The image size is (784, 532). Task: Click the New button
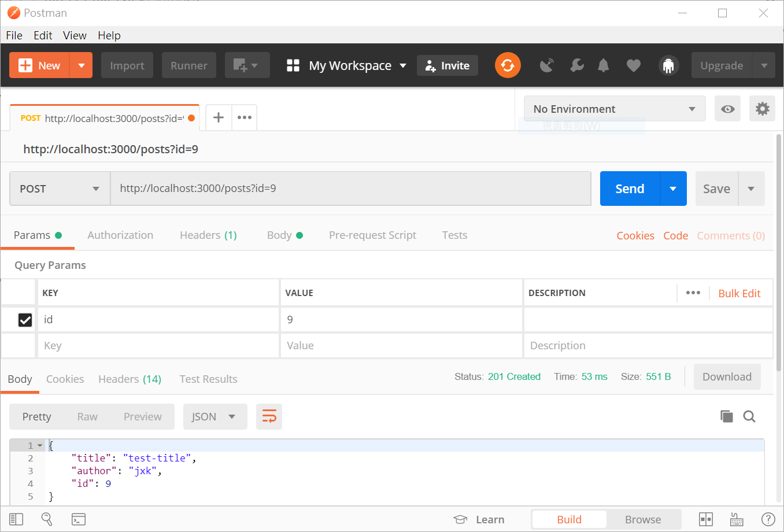coord(39,65)
